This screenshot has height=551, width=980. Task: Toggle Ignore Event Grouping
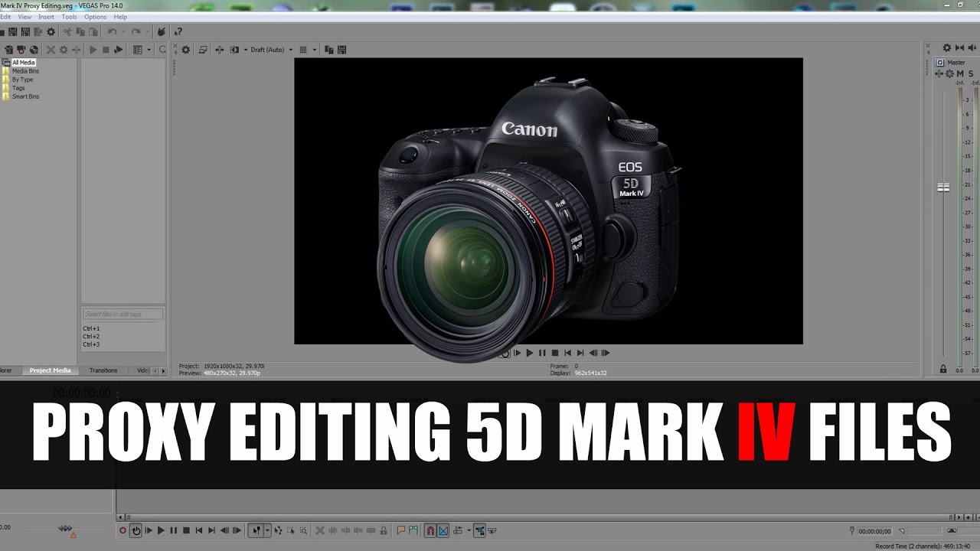pos(492,530)
